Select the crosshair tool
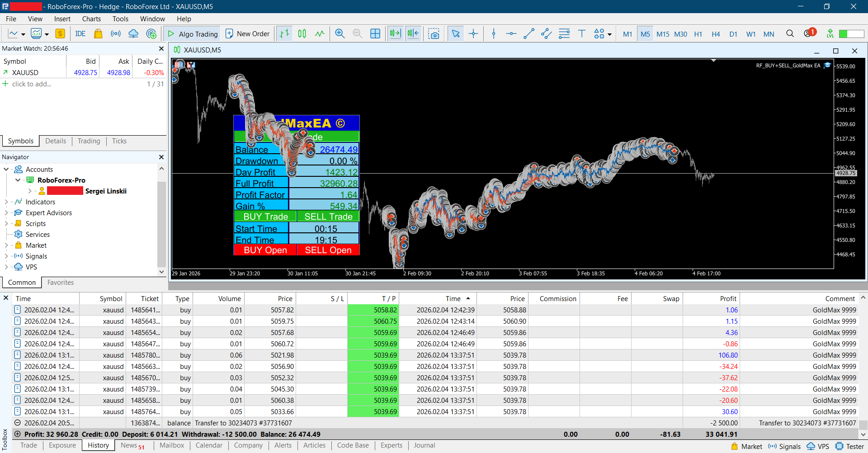The image size is (868, 453). point(473,34)
